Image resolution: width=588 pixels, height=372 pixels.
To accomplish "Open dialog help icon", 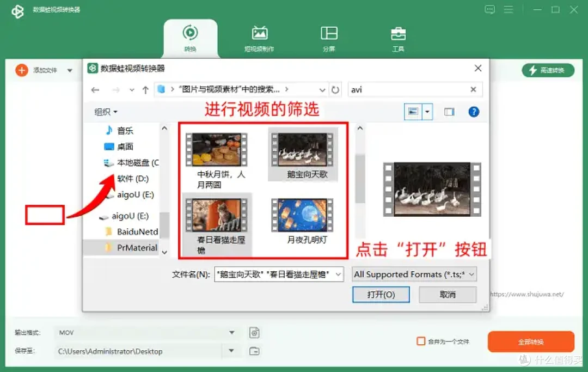I will point(474,112).
